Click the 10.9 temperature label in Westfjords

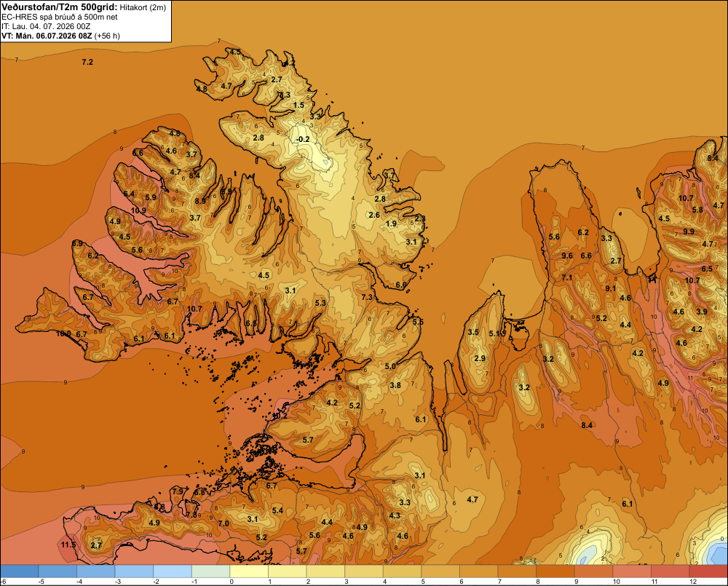(x=138, y=210)
